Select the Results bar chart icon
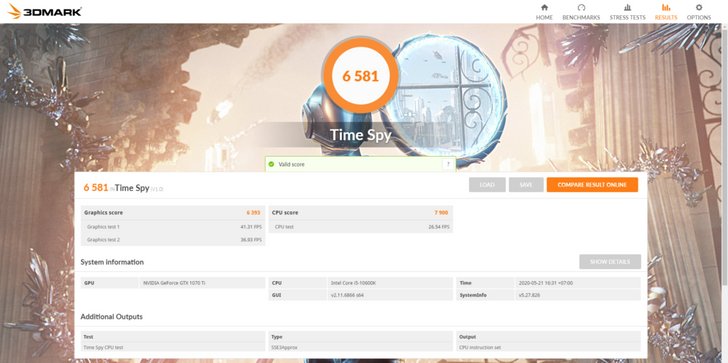 [666, 7]
